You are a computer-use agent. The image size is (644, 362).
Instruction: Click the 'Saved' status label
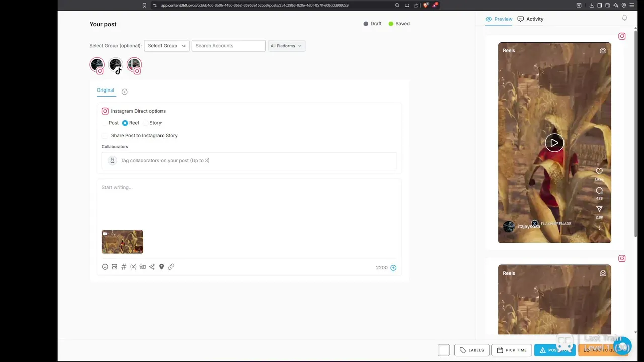pos(402,24)
